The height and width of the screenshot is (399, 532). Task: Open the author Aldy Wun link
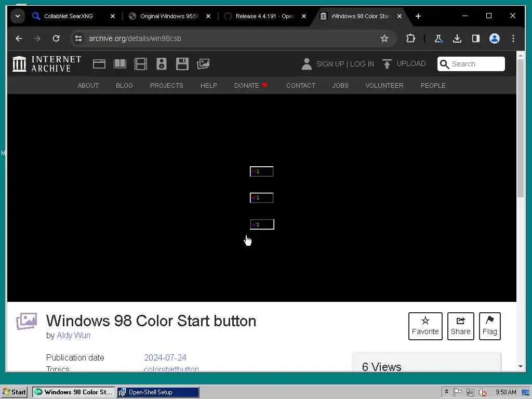pyautogui.click(x=73, y=335)
